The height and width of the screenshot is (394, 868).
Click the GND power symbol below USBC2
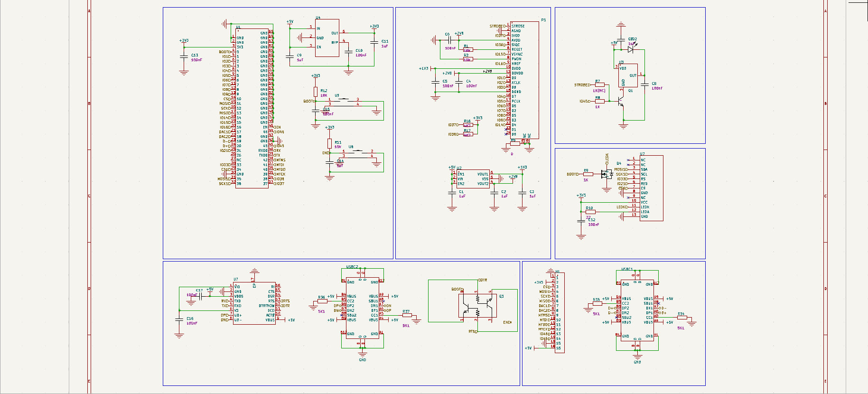click(363, 356)
